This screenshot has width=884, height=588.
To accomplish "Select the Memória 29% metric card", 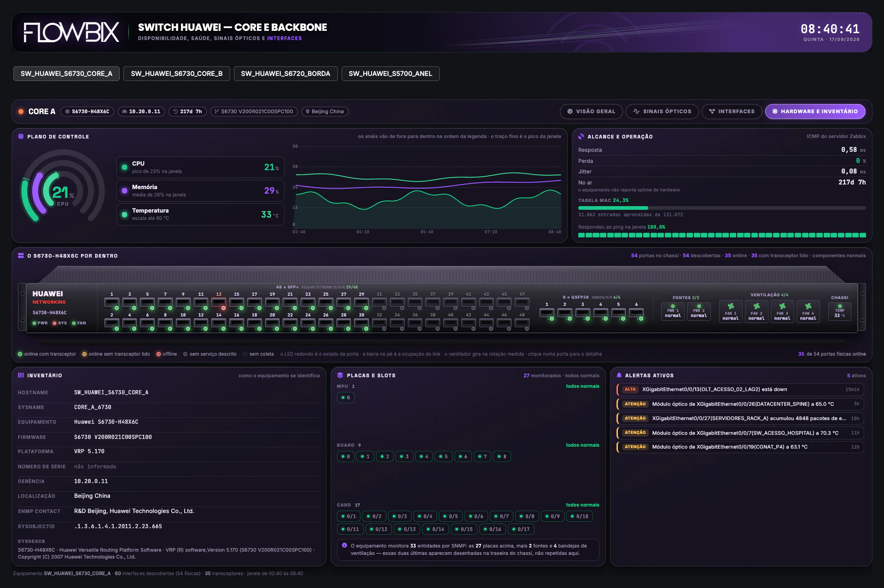I will [200, 190].
